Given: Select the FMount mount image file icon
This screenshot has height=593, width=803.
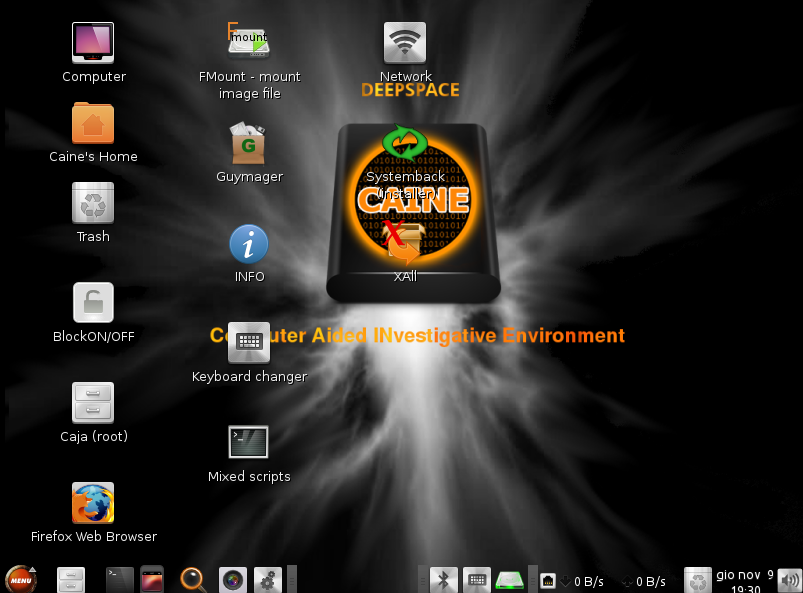Looking at the screenshot, I should pos(249,40).
